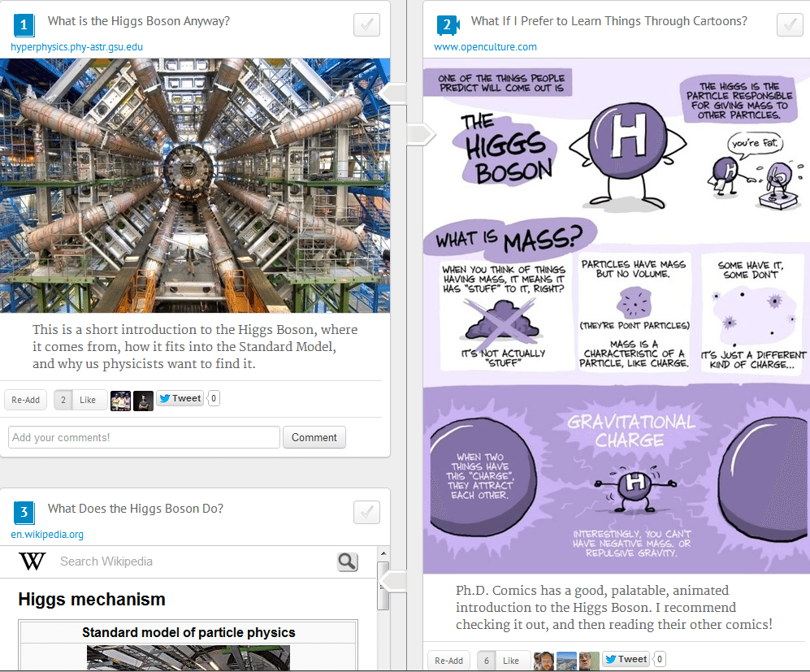810x672 pixels.
Task: Open hyperphysics.phy-astr.gsu.edu link
Action: pos(76,47)
